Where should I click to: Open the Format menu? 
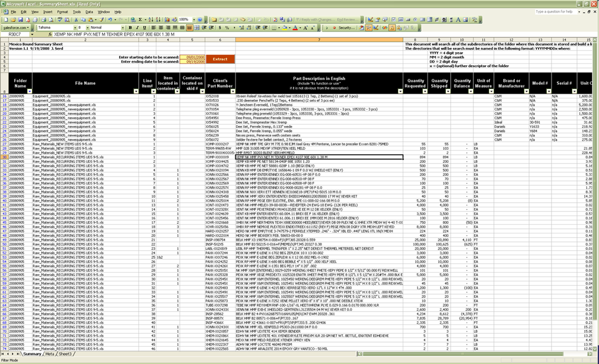coord(62,12)
